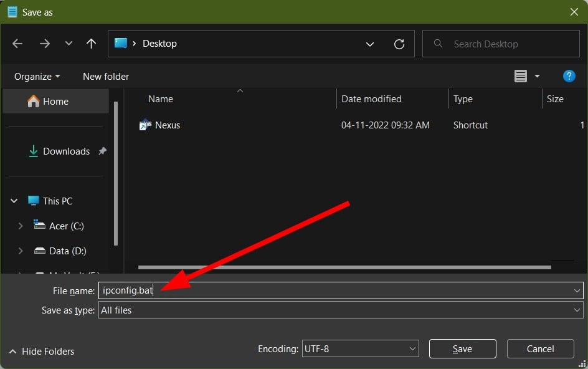Go up one folder level
The height and width of the screenshot is (369, 588).
(91, 44)
